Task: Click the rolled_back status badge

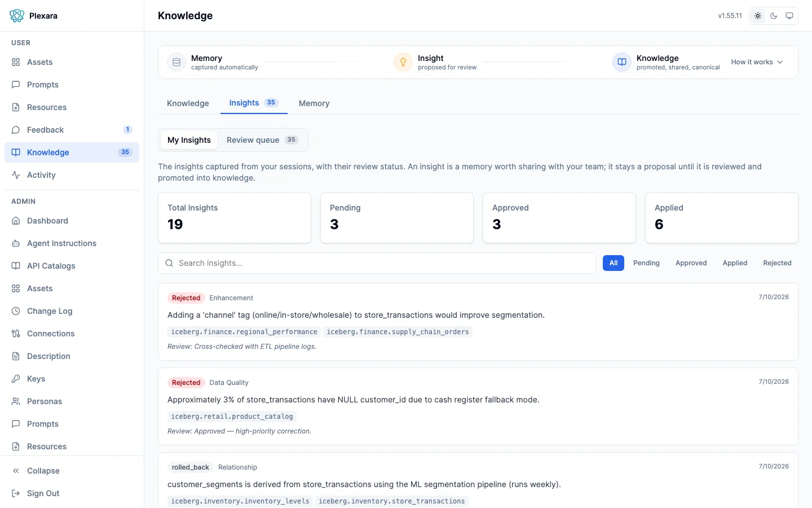Action: coord(191,467)
